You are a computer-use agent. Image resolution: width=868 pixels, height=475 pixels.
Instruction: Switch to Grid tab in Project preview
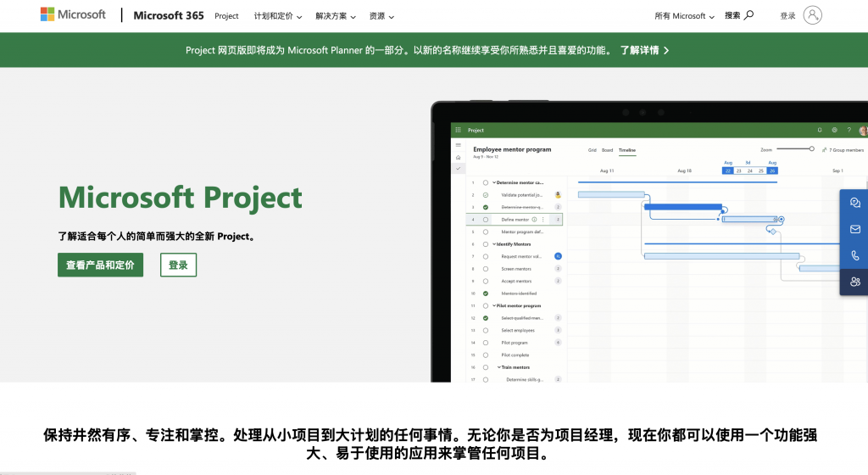(x=593, y=150)
